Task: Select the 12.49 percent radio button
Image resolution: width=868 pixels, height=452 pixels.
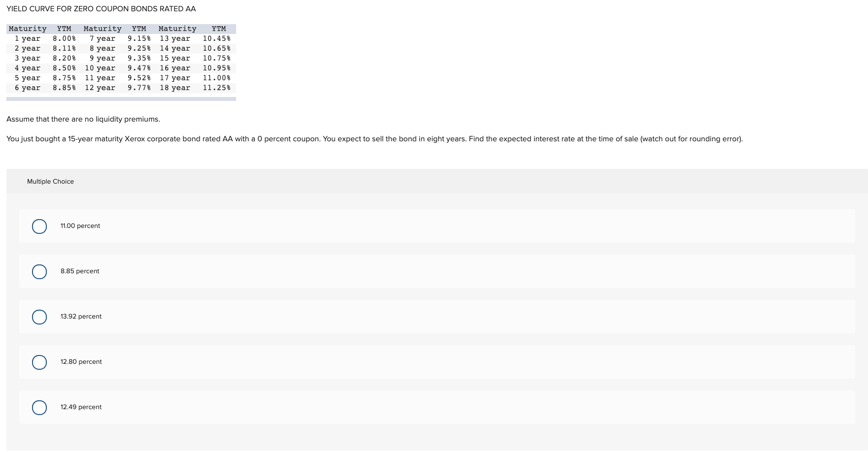Action: coord(39,407)
